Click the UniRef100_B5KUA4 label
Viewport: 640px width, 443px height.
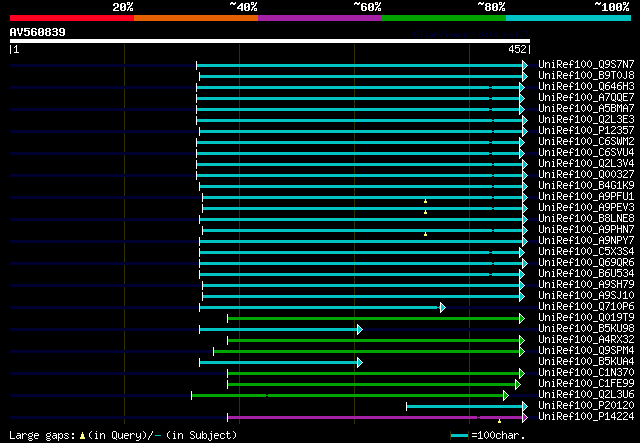586,362
